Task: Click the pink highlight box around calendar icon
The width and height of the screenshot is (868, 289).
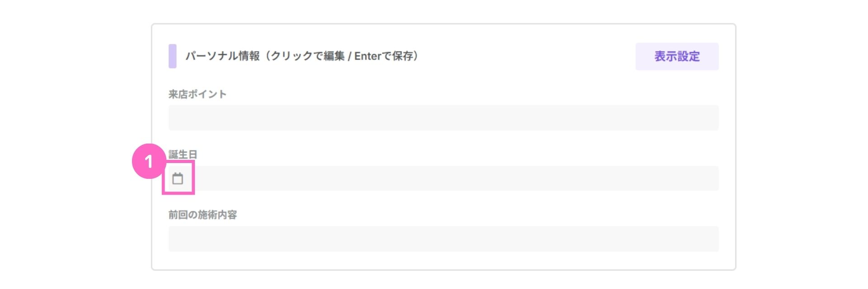Action: tap(178, 178)
